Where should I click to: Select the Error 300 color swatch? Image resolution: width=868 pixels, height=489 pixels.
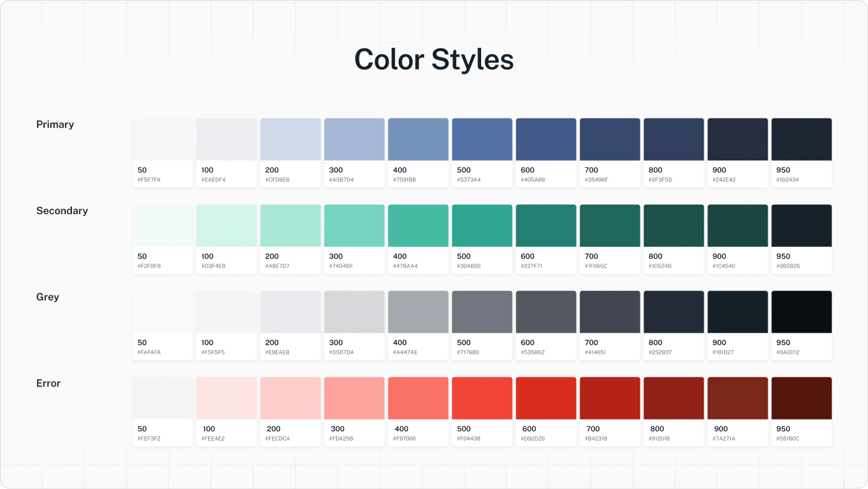(x=354, y=398)
